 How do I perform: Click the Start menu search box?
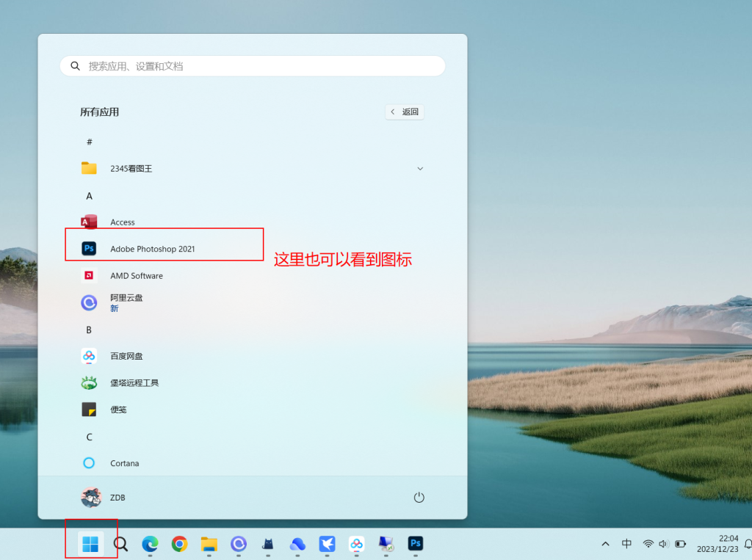[x=252, y=65]
